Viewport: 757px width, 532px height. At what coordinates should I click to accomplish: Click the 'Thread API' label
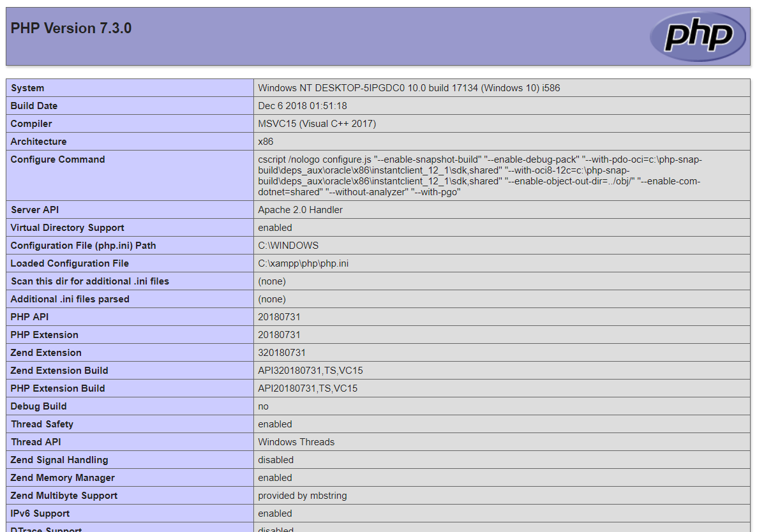tap(36, 442)
